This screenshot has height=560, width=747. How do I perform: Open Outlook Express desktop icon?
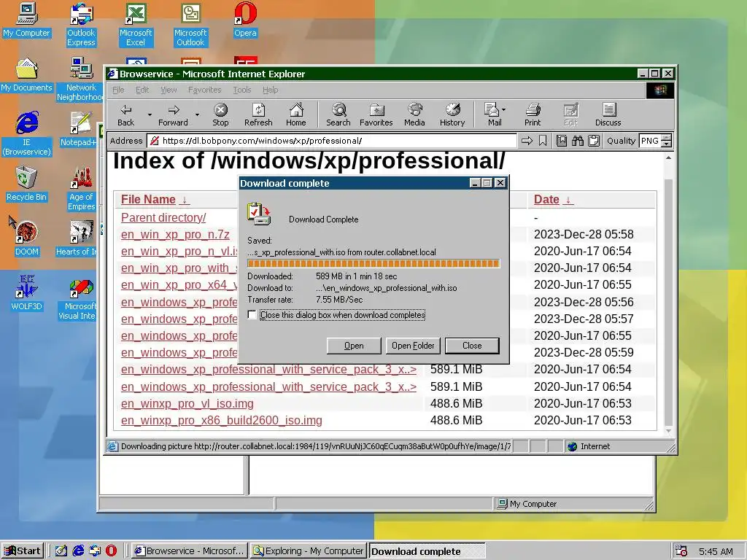click(81, 25)
